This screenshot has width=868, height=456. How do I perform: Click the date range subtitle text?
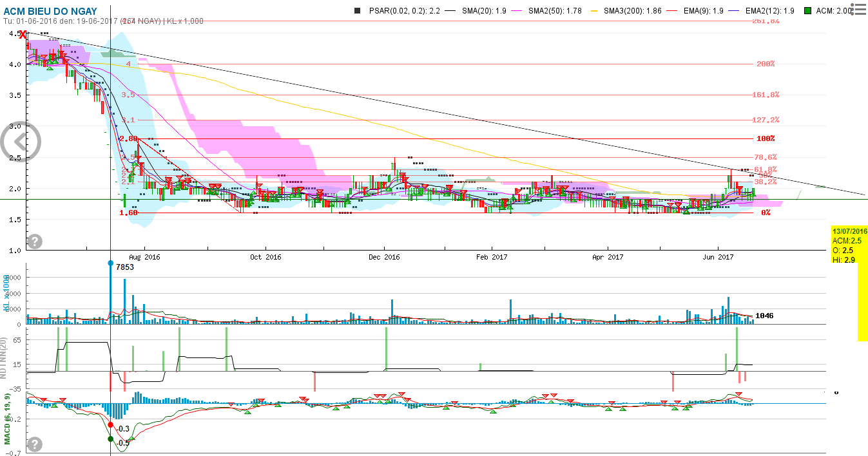[x=104, y=21]
